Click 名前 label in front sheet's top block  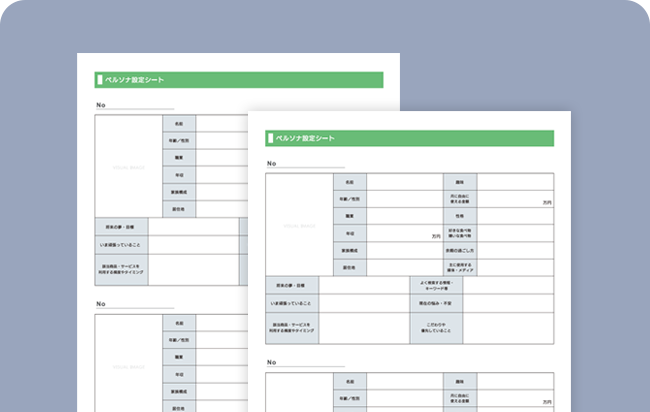coord(350,182)
